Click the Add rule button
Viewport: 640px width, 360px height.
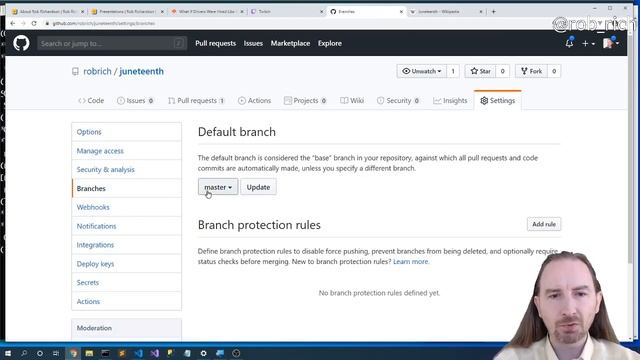pos(544,224)
